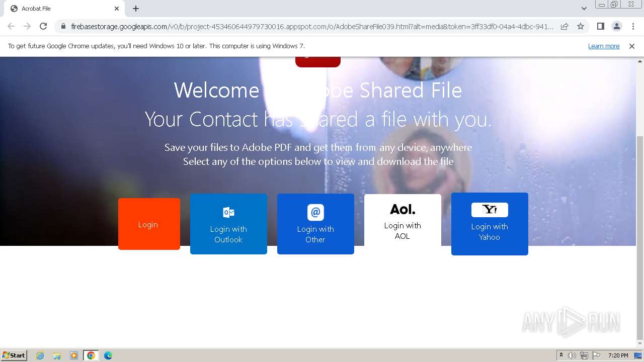Select Login with Yahoo tile
The width and height of the screenshot is (644, 362).
490,224
